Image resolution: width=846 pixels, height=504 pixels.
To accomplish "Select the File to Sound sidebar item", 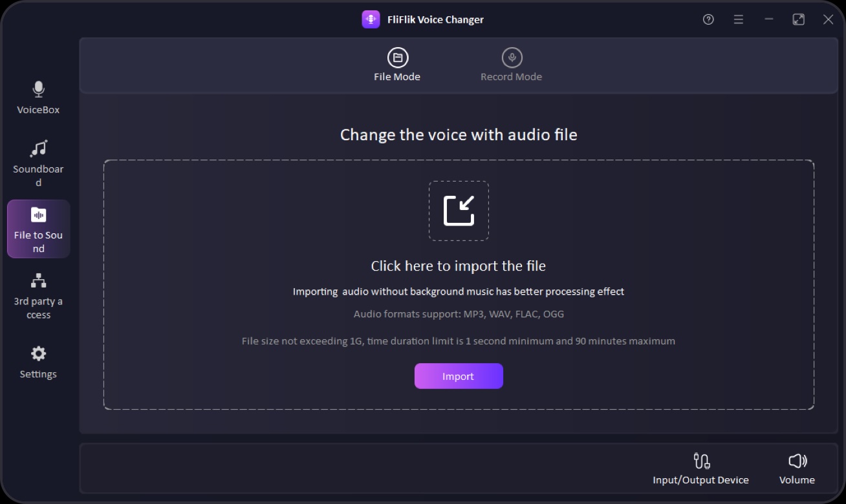I will (38, 229).
